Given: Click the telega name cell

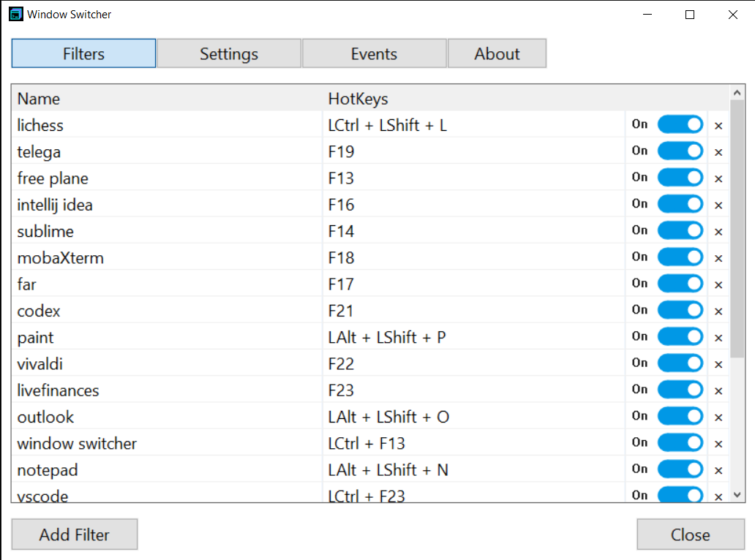Looking at the screenshot, I should (x=167, y=151).
